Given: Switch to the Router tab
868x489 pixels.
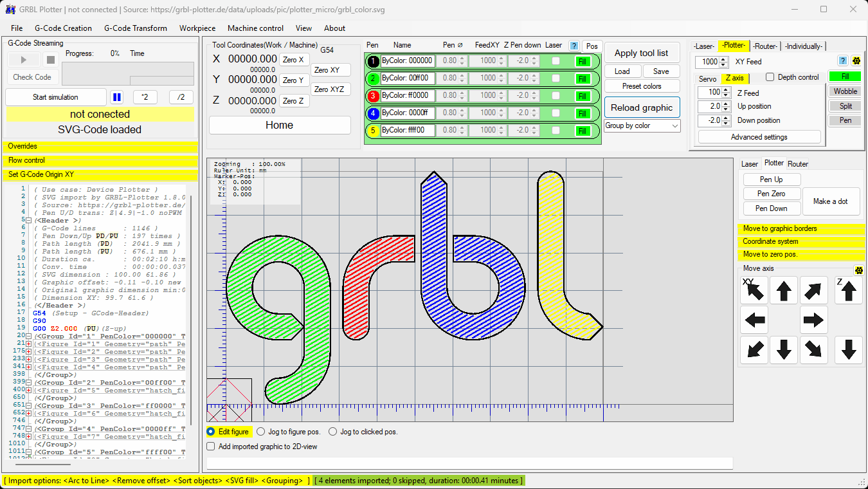Looking at the screenshot, I should click(797, 163).
